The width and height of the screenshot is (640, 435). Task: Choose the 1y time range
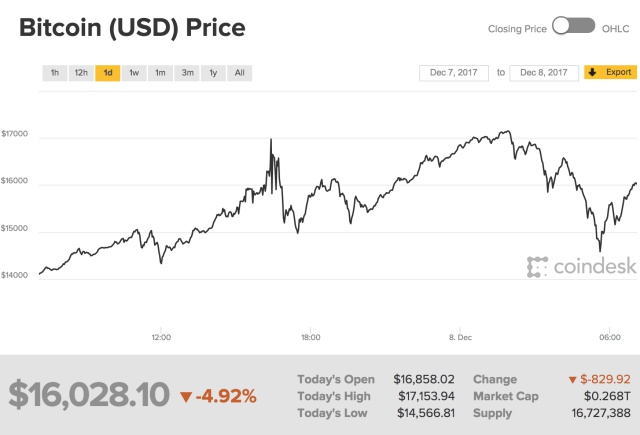click(x=213, y=73)
